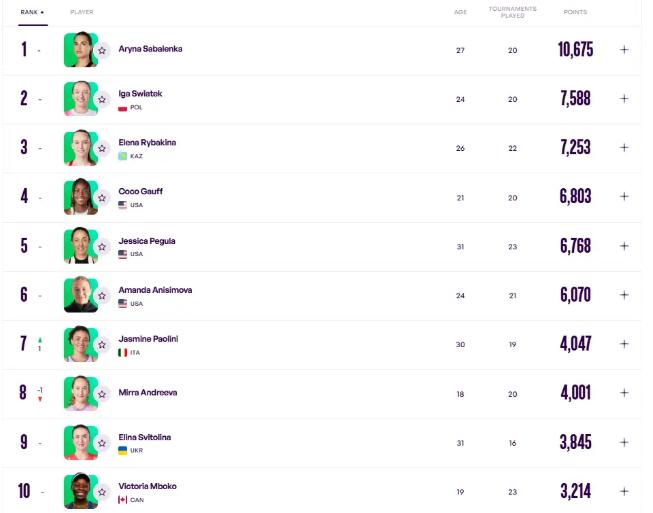The image size is (653, 513).
Task: Toggle favorite star for Jasmine Paolini
Action: click(101, 344)
